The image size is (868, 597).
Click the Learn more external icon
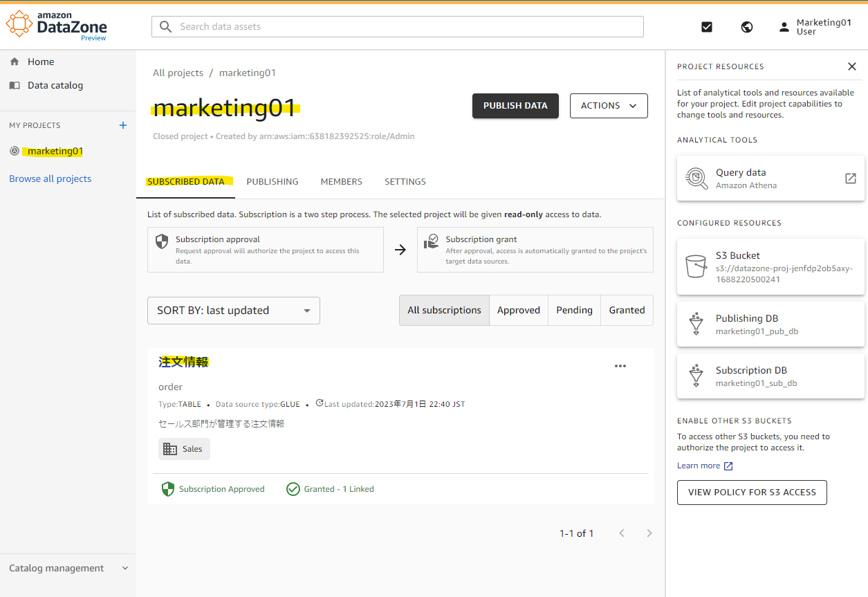728,466
